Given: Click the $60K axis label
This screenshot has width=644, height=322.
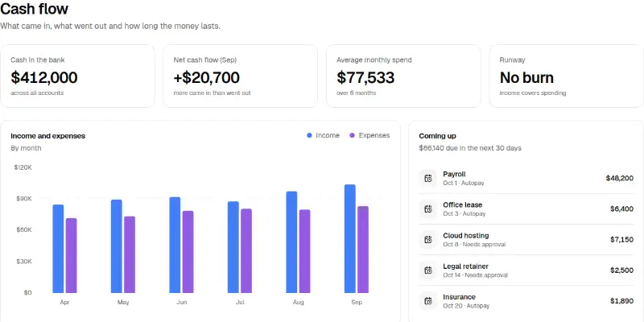Looking at the screenshot, I should 23,230.
